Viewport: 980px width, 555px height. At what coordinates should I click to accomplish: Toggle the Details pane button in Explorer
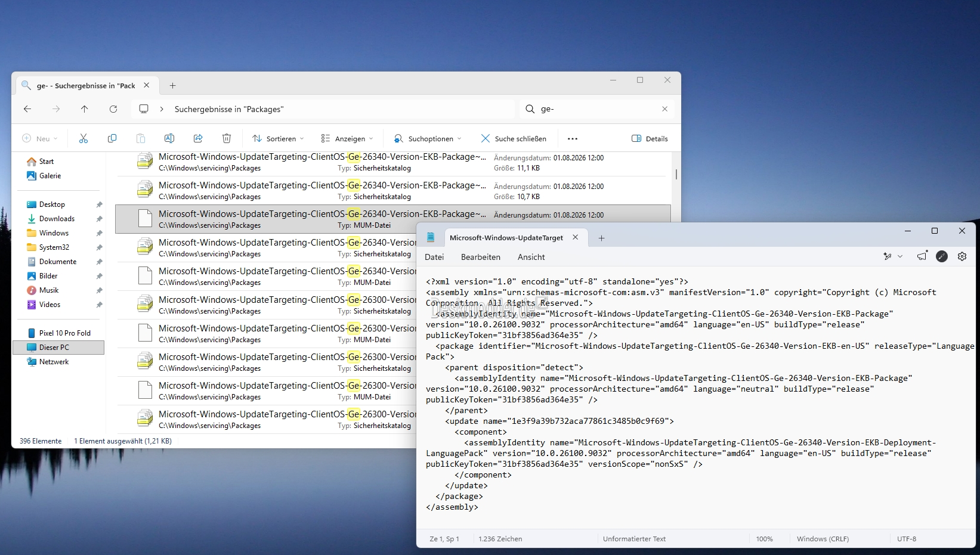(x=650, y=139)
